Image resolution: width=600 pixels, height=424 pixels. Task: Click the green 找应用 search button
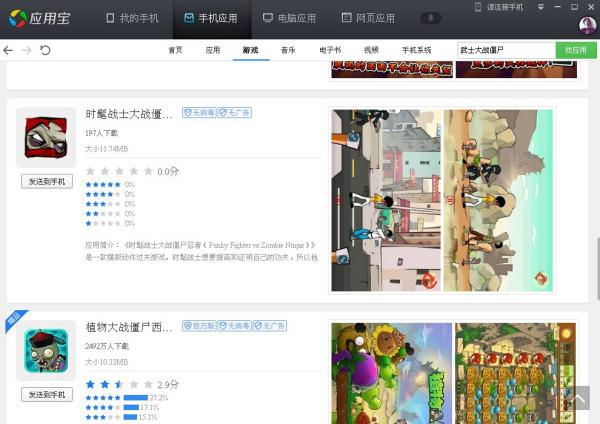click(576, 50)
